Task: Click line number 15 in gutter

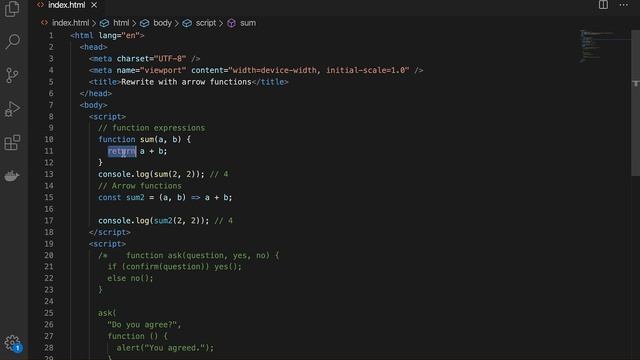Action: pos(49,198)
